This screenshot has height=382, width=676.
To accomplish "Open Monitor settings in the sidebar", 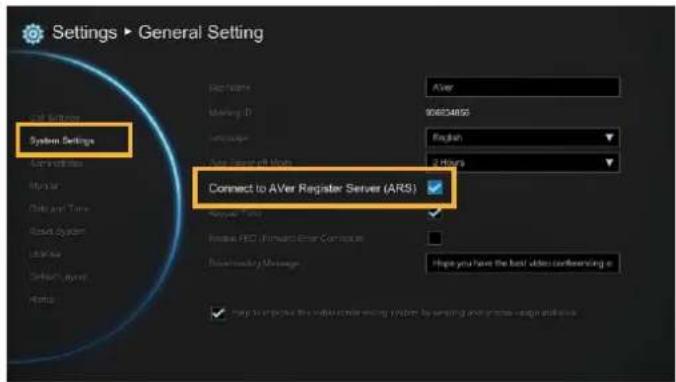I will pyautogui.click(x=44, y=186).
